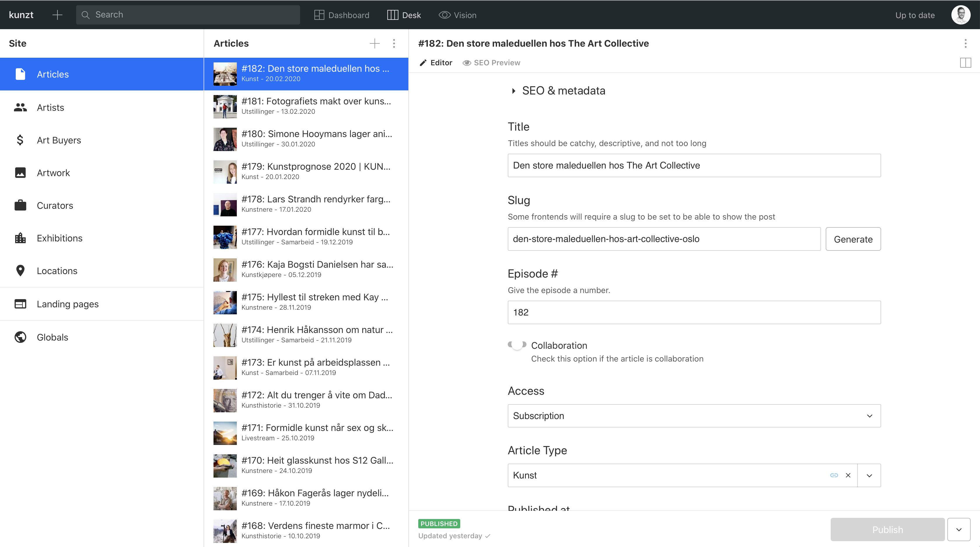Switch to the Editor tab
Viewport: 980px width, 547px height.
(435, 63)
